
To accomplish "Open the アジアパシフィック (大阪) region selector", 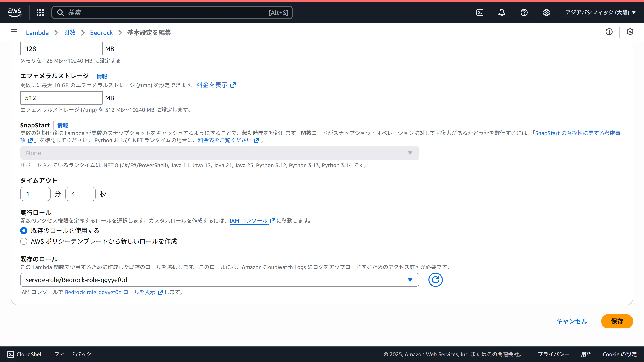I will tap(600, 13).
